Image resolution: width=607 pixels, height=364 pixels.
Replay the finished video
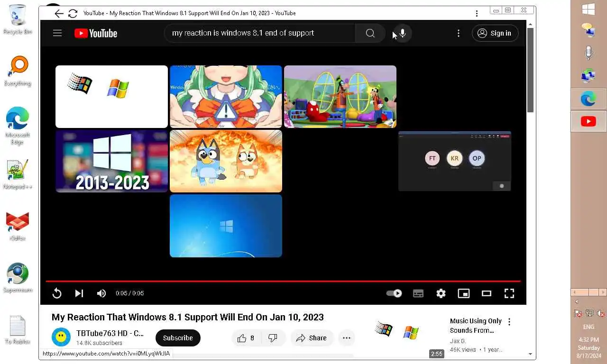tap(57, 293)
